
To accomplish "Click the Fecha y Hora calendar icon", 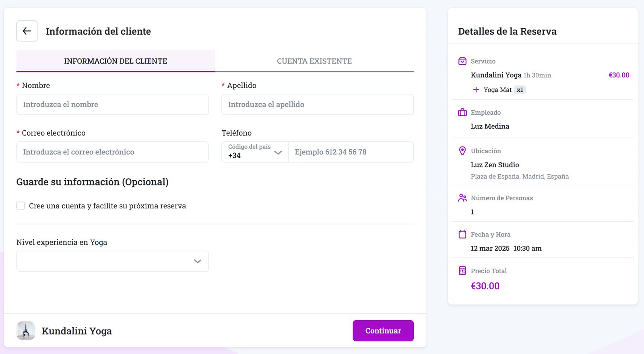I will point(462,235).
